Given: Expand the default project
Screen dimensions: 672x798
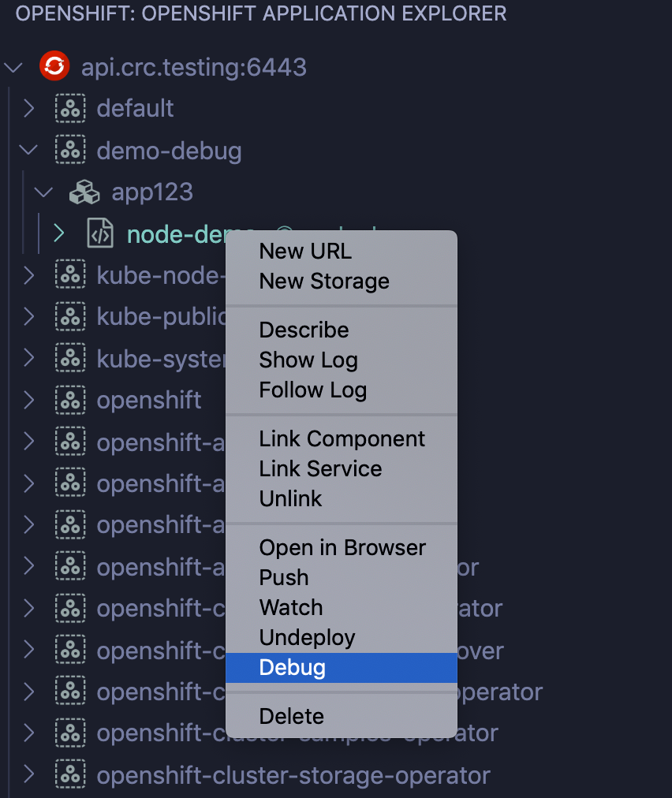Looking at the screenshot, I should pyautogui.click(x=29, y=109).
